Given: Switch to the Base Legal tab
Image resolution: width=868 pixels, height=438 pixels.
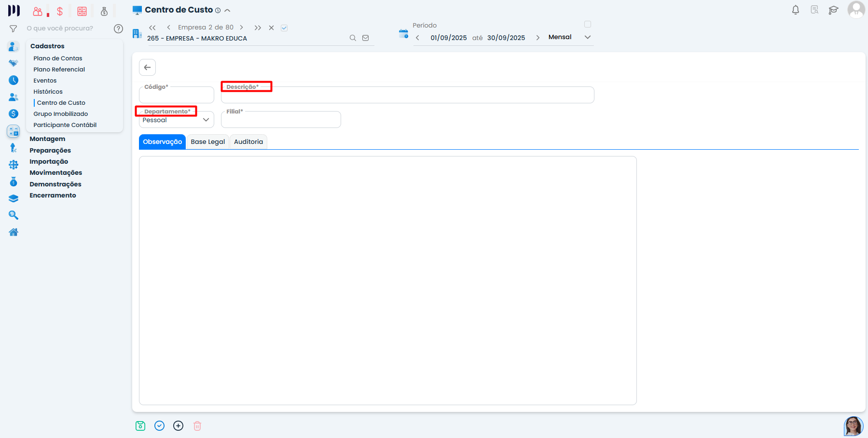Looking at the screenshot, I should point(208,142).
